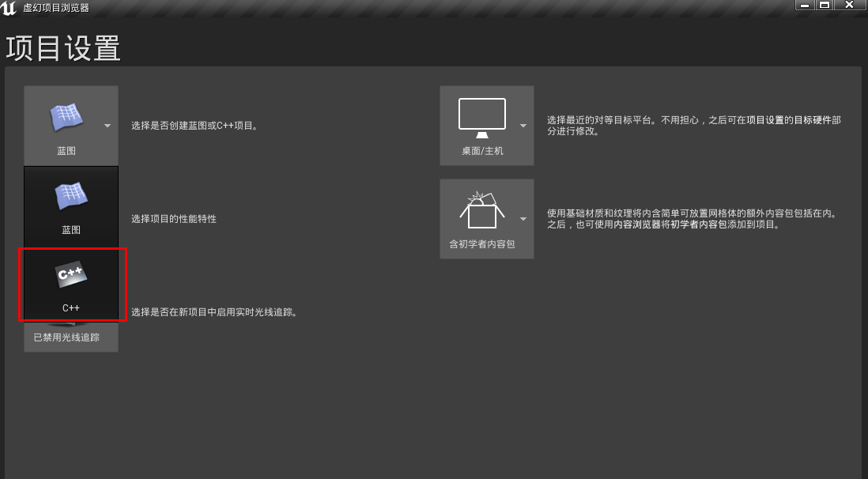The width and height of the screenshot is (868, 479).
Task: Click the blueprint icon on 蓝图 selector
Action: click(x=66, y=116)
